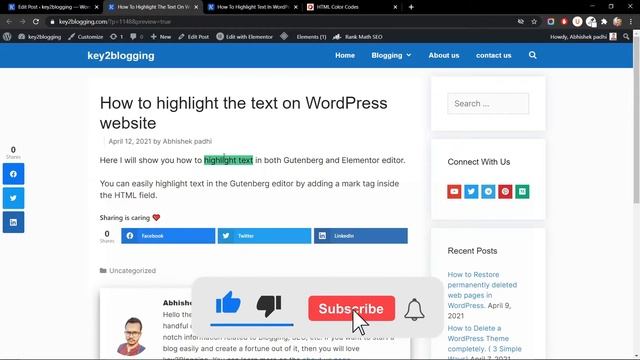Open Telegram icon under Connect With Us
Image resolution: width=640 pixels, height=360 pixels.
[x=488, y=191]
